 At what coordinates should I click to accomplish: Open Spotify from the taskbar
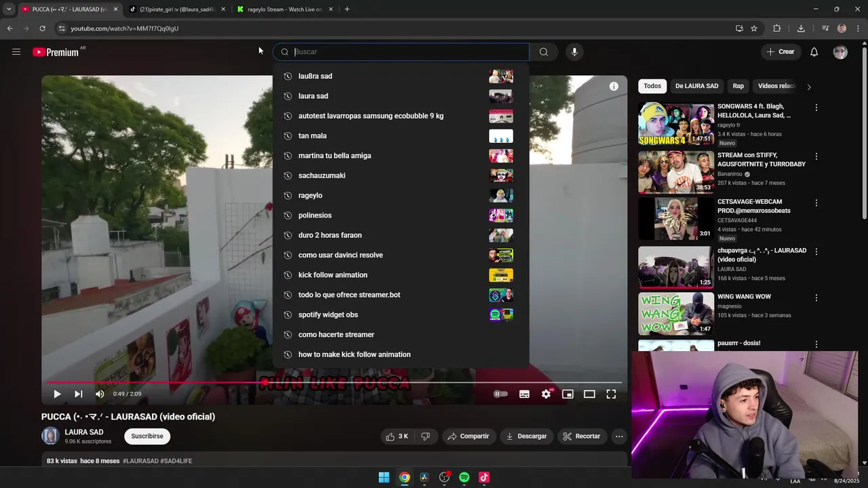(x=464, y=477)
